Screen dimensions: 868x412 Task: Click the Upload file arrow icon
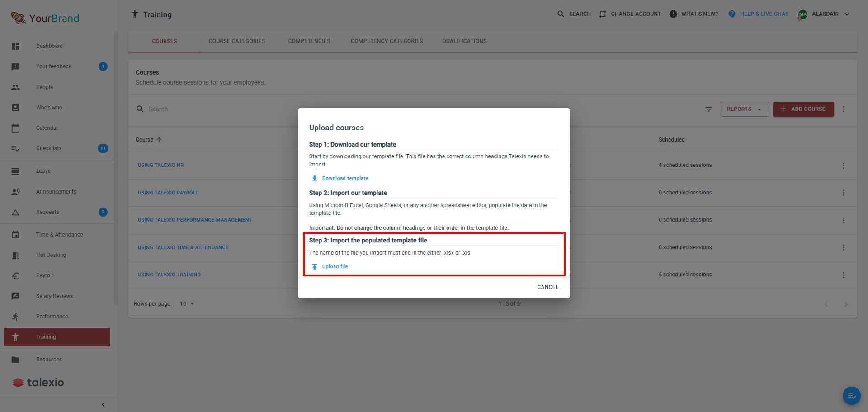[315, 267]
